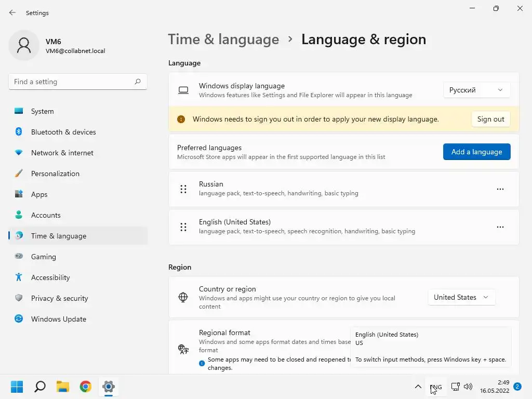The width and height of the screenshot is (532, 399).
Task: Select Time & language sidebar item
Action: [78, 235]
